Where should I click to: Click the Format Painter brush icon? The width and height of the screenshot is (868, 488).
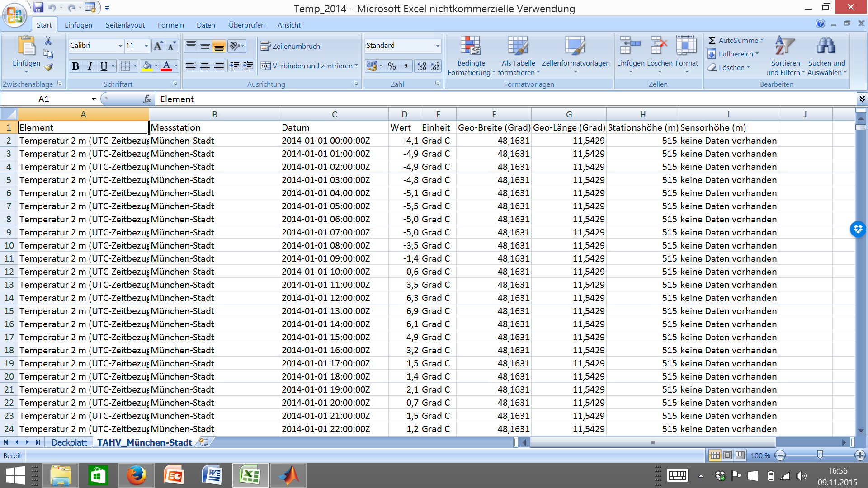click(48, 67)
